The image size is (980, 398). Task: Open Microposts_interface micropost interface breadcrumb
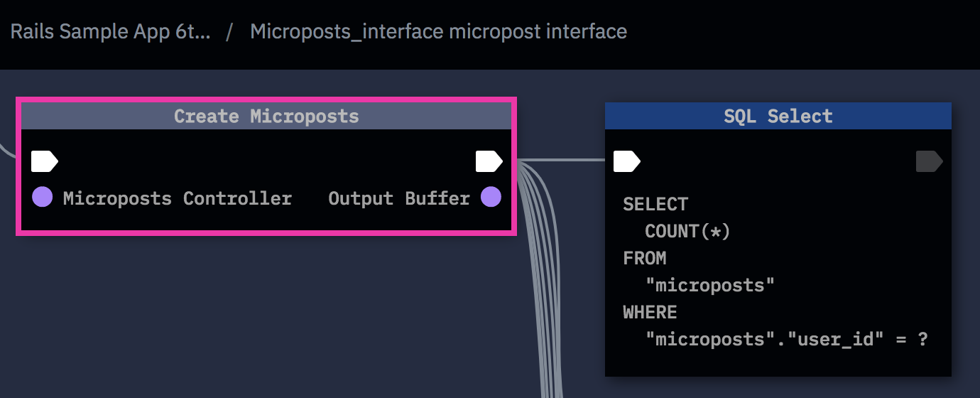pos(438,32)
